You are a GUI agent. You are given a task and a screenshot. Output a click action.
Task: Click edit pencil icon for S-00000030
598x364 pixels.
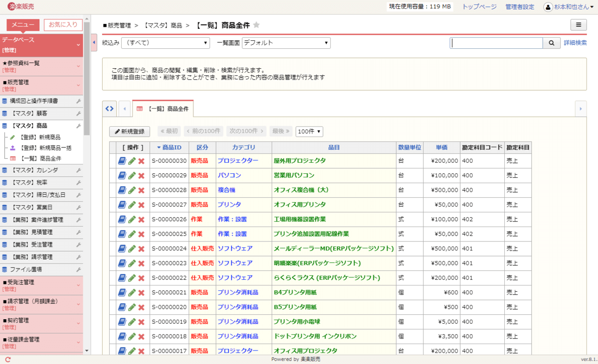[x=132, y=161]
